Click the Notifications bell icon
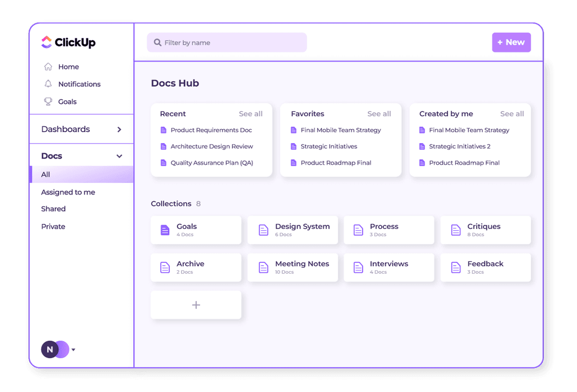The height and width of the screenshot is (392, 577). click(48, 84)
